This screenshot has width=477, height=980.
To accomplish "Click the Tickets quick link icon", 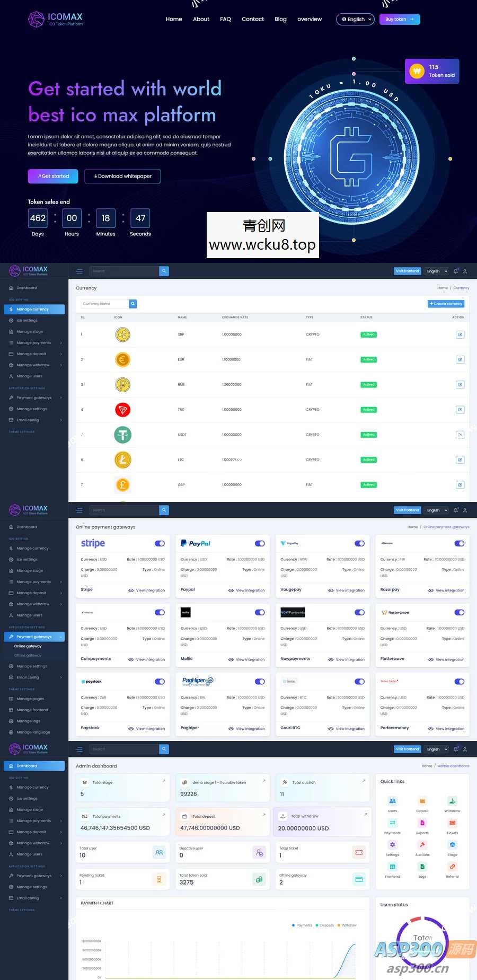I will 452,823.
